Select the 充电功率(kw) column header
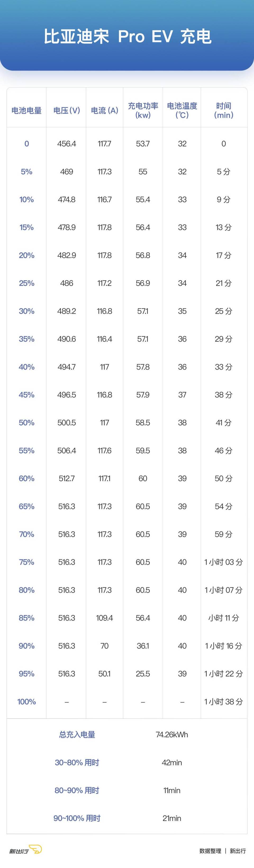This screenshot has width=254, height=868. click(143, 111)
